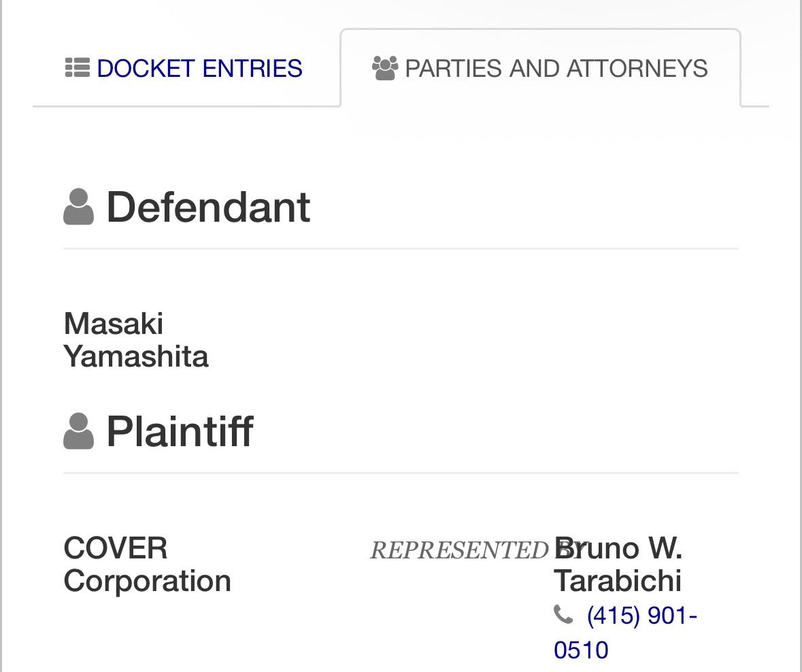802x672 pixels.
Task: Click the word Tarabichi in attorney name
Action: tap(618, 582)
